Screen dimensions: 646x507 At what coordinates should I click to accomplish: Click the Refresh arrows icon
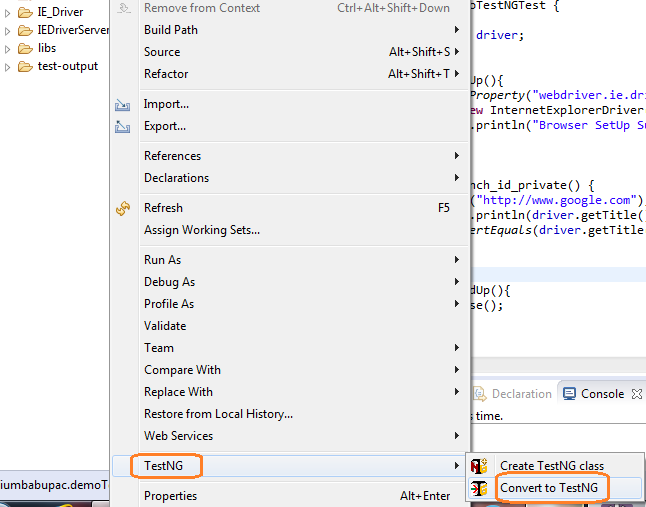pos(123,208)
